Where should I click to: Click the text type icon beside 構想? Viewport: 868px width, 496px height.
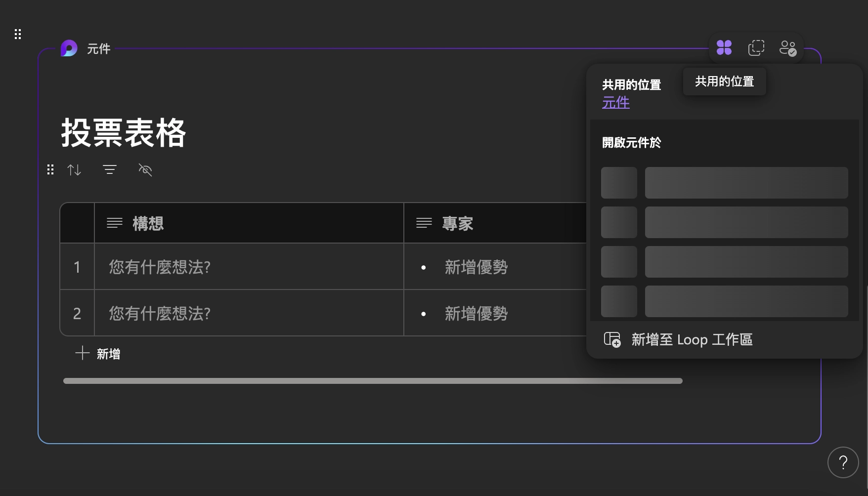pyautogui.click(x=115, y=223)
